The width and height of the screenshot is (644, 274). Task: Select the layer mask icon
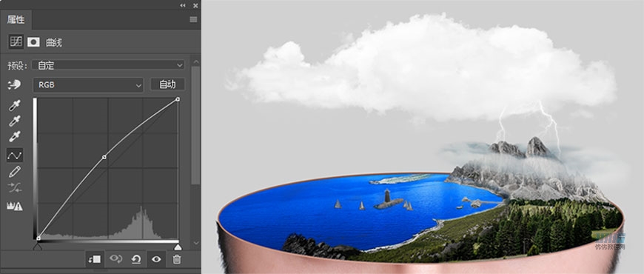pyautogui.click(x=33, y=41)
